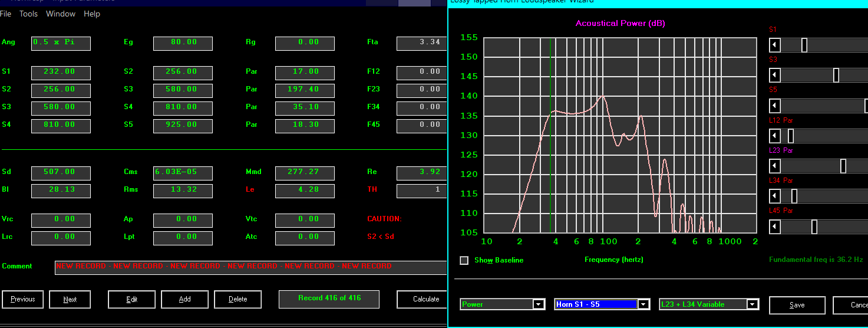Click the Sd field showing 507.00
The width and height of the screenshot is (868, 328).
click(61, 173)
